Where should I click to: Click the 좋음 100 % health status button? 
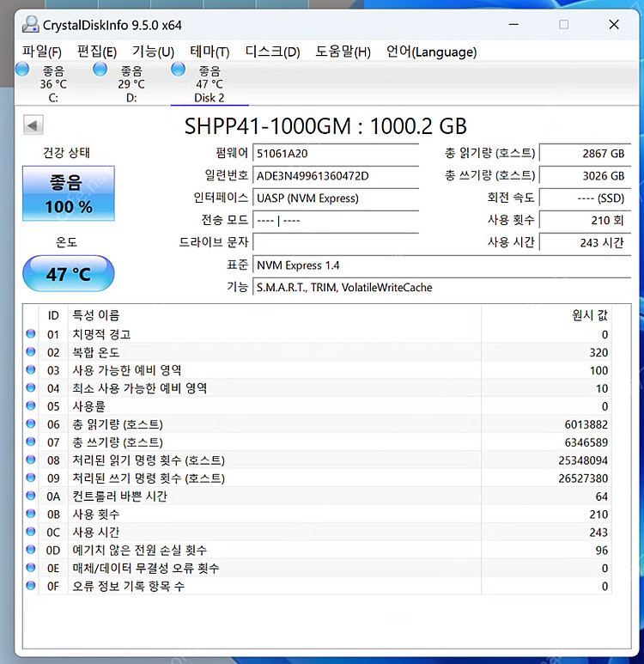[x=69, y=193]
